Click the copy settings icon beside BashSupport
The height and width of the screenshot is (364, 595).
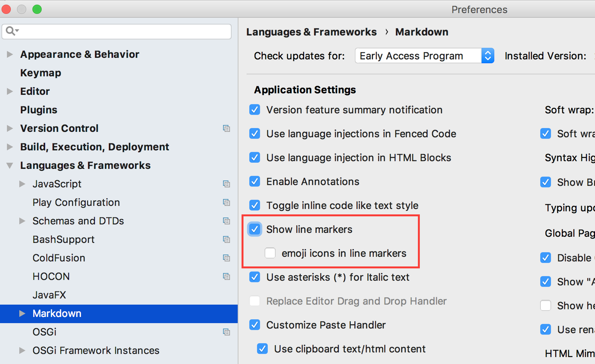point(227,239)
